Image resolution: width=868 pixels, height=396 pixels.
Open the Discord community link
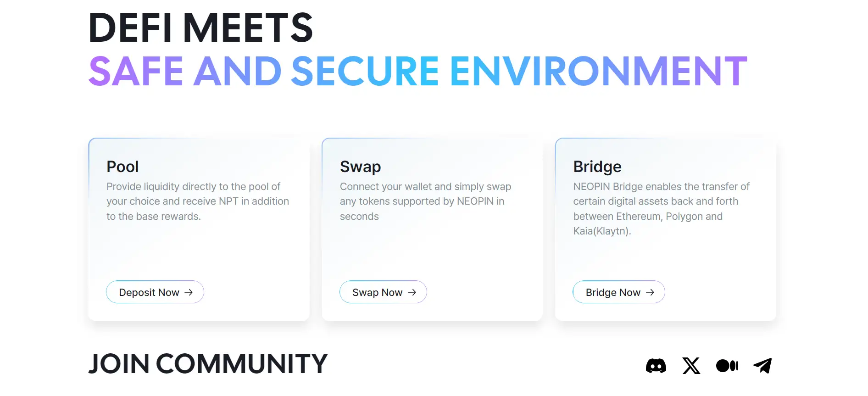tap(656, 366)
